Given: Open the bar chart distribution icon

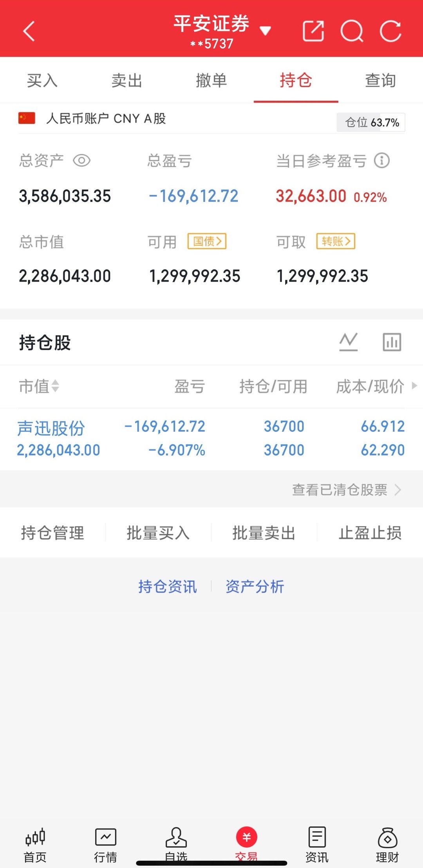Looking at the screenshot, I should click(392, 342).
